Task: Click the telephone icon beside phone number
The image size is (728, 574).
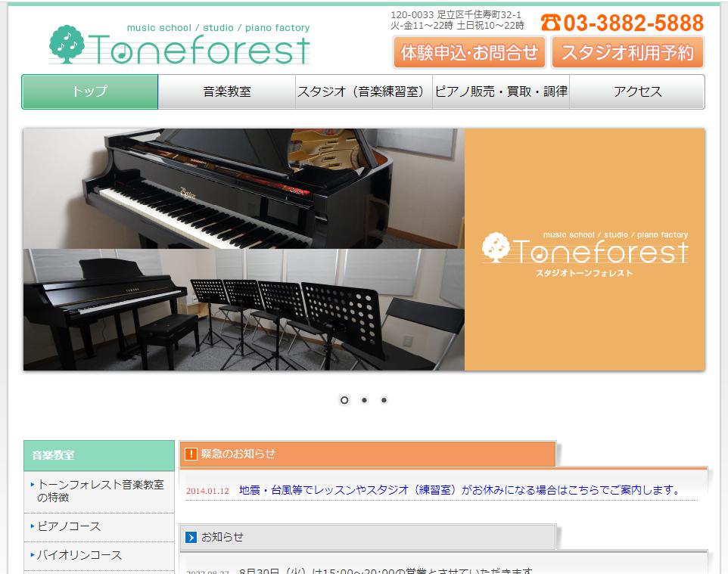Action: coord(550,23)
